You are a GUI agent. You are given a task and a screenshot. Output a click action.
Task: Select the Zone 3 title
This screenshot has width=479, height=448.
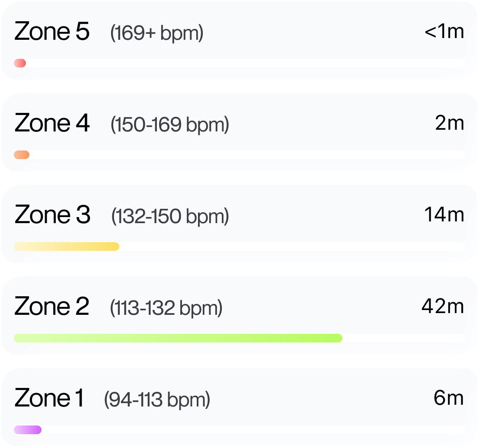point(52,215)
